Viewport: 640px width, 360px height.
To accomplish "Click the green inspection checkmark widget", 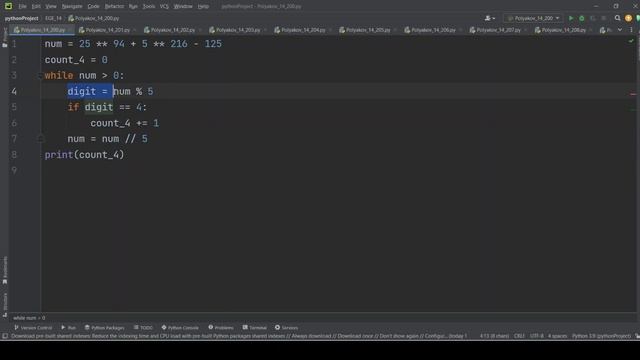I will coord(631,41).
